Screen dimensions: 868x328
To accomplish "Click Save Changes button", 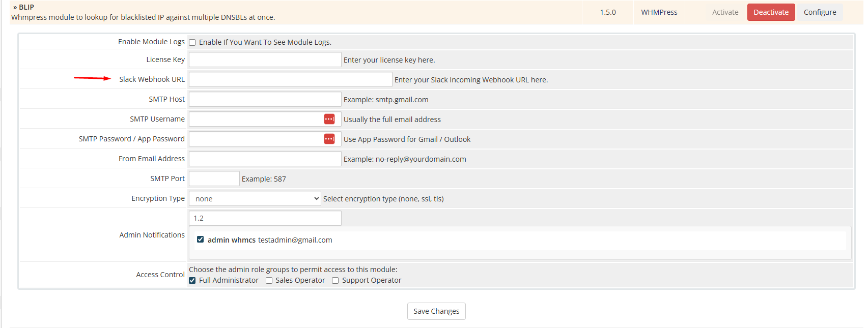I will (x=436, y=311).
